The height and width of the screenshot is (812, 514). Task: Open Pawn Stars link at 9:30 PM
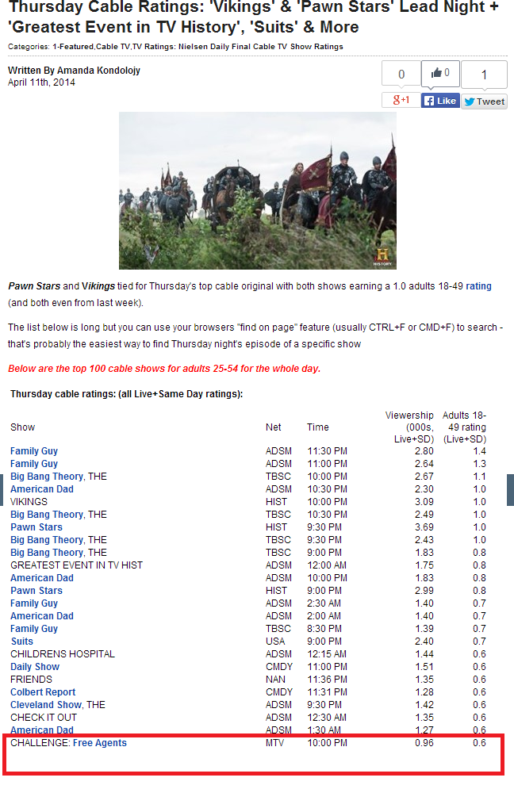[x=36, y=527]
